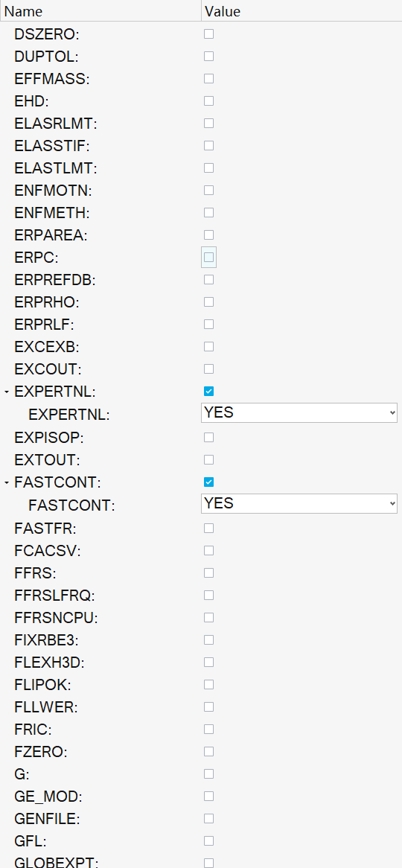Select the EXCOUT parameter label
The image size is (402, 868).
[48, 369]
